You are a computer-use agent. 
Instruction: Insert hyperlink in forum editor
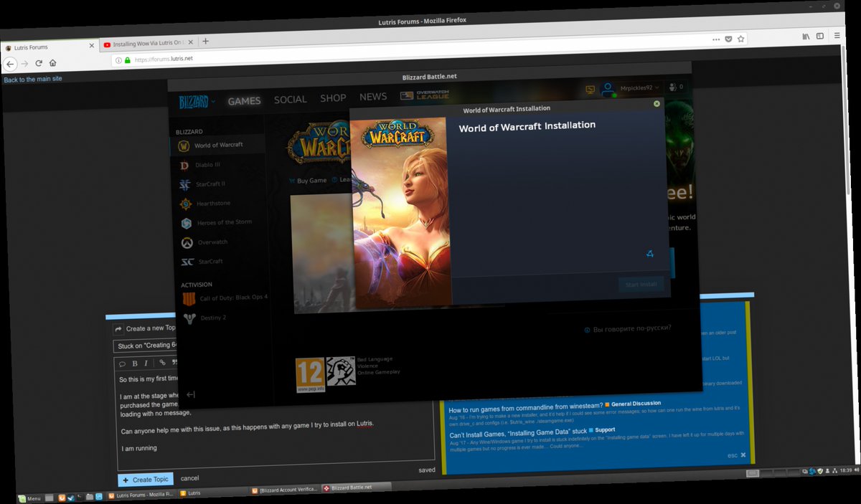[162, 363]
